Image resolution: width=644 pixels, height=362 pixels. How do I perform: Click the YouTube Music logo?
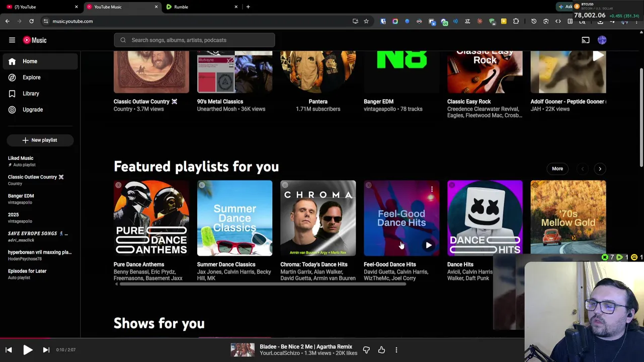[x=35, y=40]
